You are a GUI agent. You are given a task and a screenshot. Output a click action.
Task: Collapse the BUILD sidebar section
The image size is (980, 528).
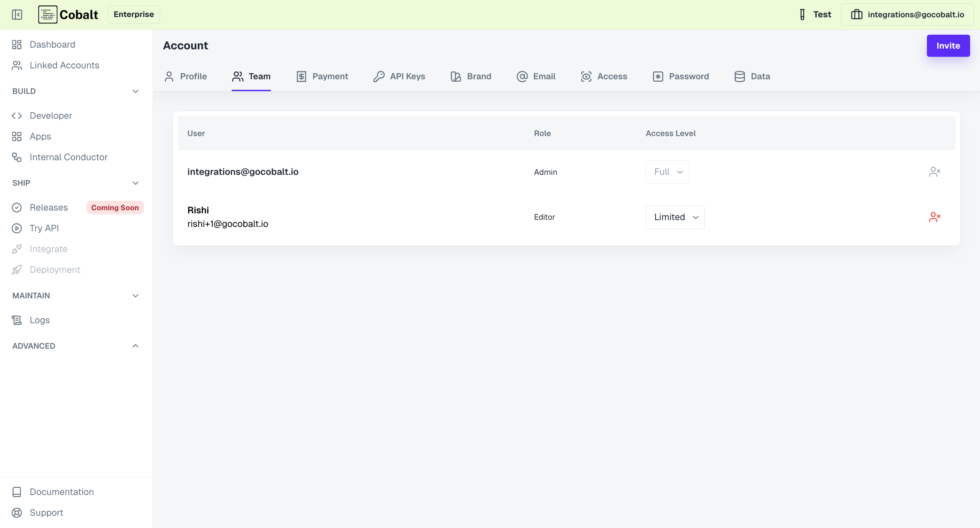point(135,91)
